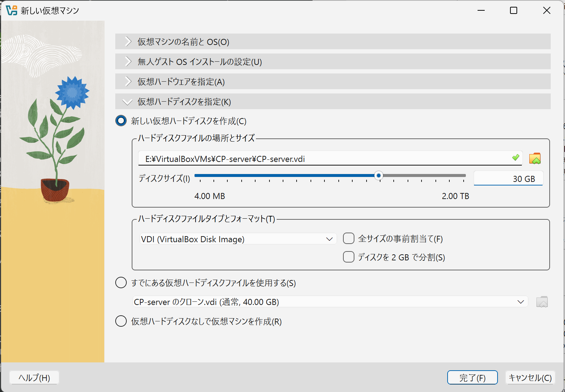The image size is (565, 392).
Task: Click the folder icon to browse disk file location
Action: (535, 158)
